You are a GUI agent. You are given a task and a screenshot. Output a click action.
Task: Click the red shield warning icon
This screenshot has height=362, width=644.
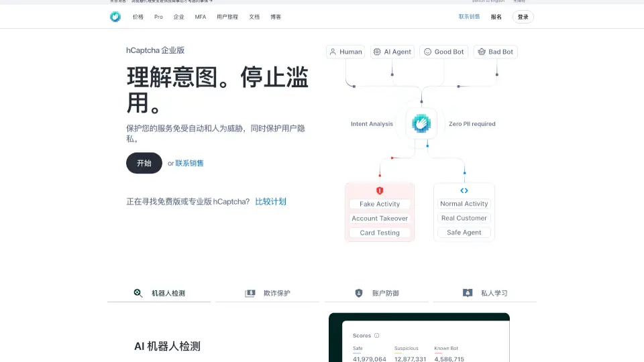tap(380, 191)
